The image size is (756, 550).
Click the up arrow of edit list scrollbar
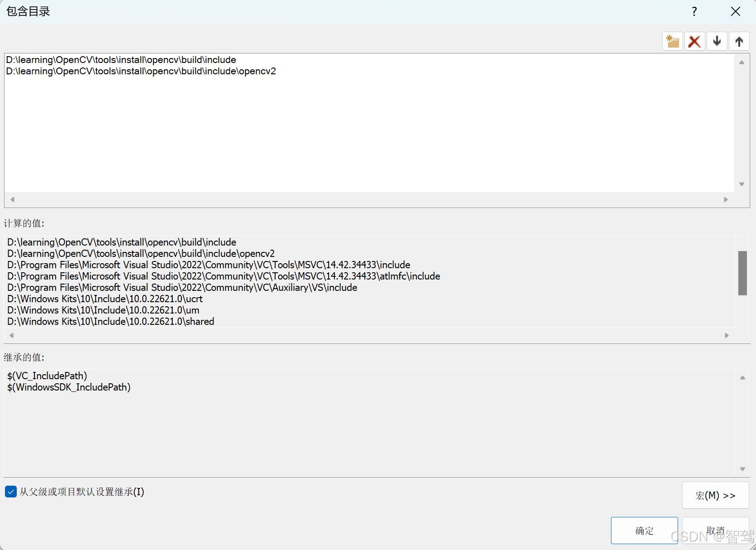point(741,63)
